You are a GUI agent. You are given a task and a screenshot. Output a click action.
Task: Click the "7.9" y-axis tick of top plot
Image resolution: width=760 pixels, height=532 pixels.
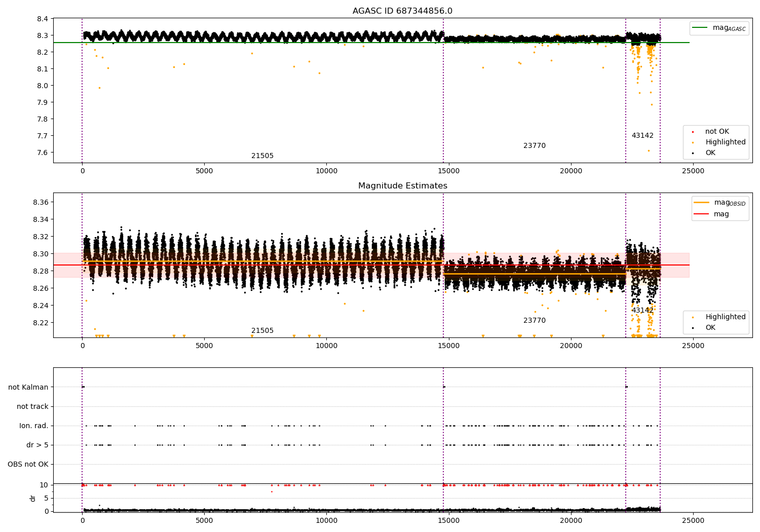click(43, 103)
